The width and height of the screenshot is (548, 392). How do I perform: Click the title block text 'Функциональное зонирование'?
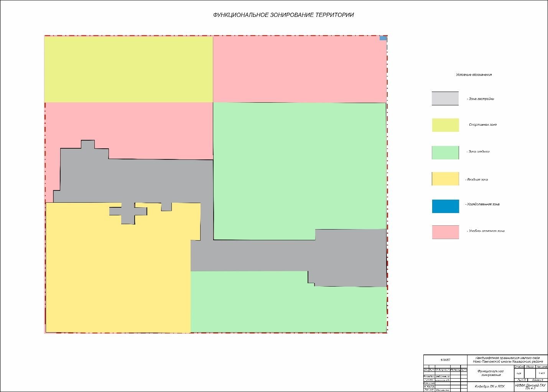[x=490, y=373]
